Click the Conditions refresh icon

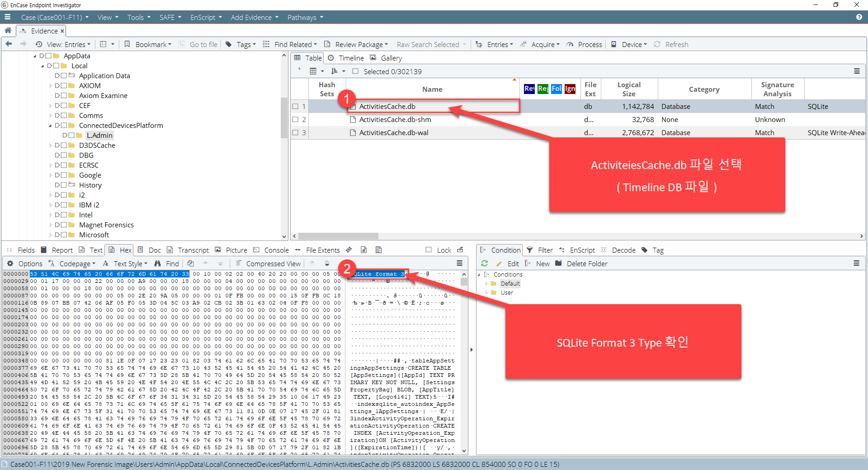(485, 263)
